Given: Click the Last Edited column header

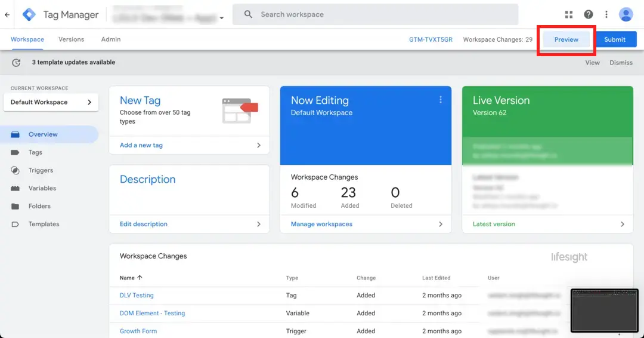Looking at the screenshot, I should tap(436, 278).
